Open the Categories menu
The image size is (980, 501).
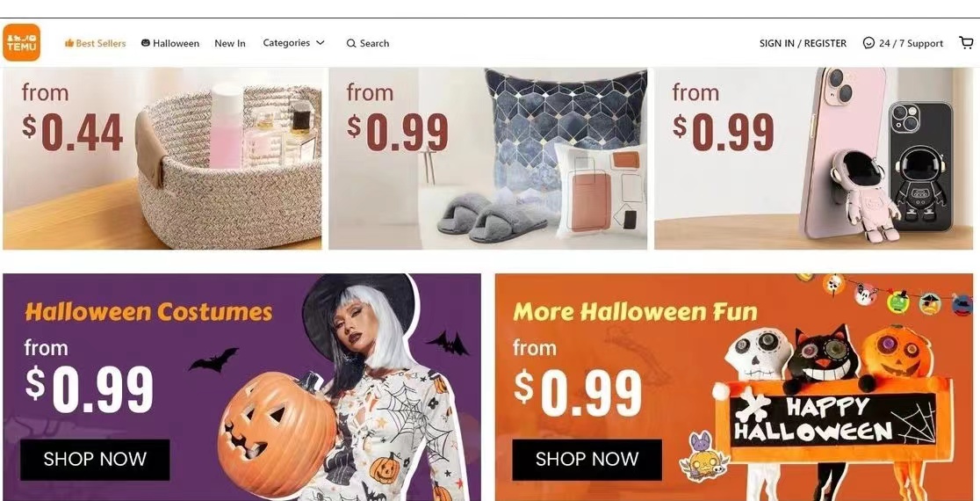pyautogui.click(x=294, y=42)
